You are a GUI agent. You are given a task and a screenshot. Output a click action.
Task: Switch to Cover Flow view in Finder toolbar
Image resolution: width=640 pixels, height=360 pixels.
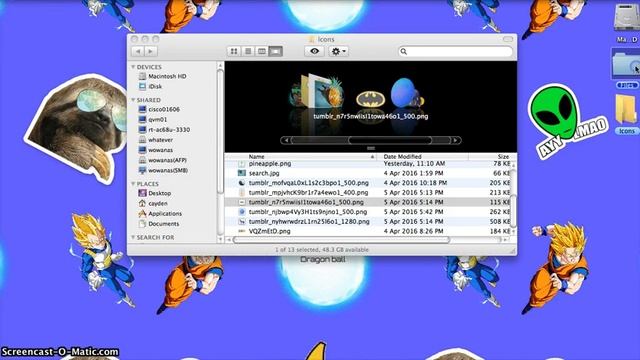click(276, 51)
